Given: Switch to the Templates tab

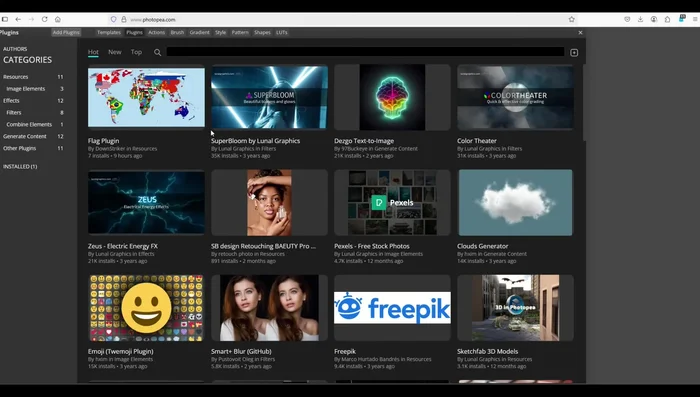Looking at the screenshot, I should pyautogui.click(x=109, y=32).
